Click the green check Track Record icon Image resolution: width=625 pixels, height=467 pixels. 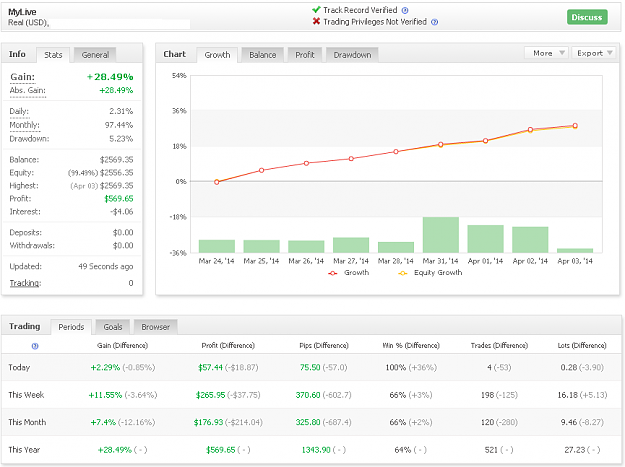(316, 10)
